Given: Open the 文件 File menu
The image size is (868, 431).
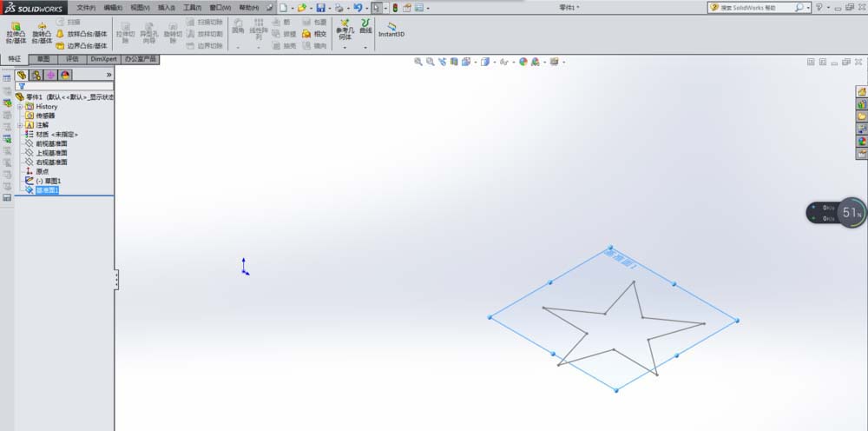Looking at the screenshot, I should tap(86, 8).
